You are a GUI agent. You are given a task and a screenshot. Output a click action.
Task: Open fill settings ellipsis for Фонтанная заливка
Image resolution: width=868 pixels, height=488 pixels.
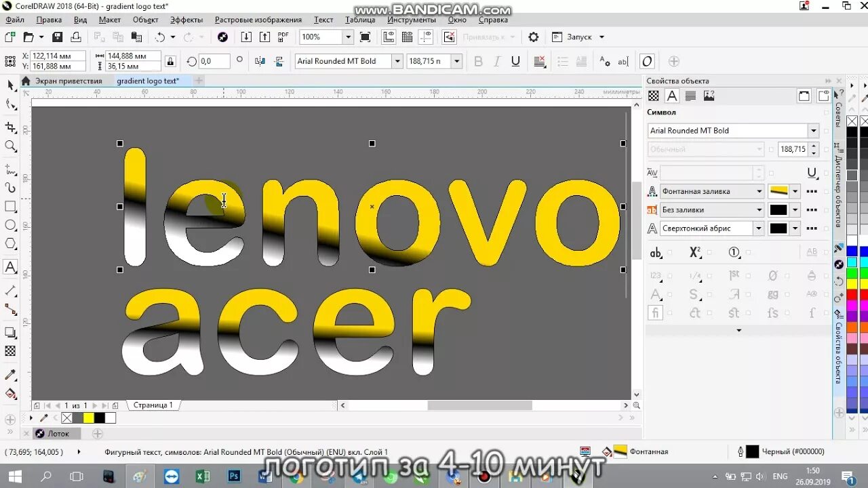pyautogui.click(x=812, y=191)
